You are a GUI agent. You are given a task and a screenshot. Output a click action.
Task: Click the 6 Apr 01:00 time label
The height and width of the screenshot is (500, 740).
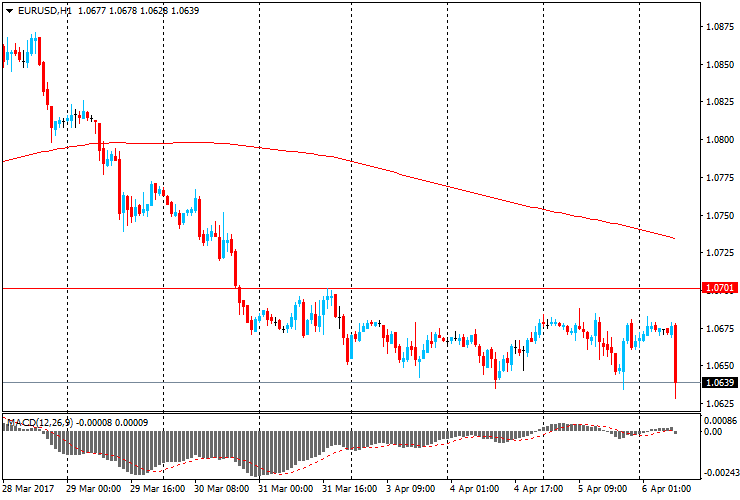pyautogui.click(x=666, y=489)
